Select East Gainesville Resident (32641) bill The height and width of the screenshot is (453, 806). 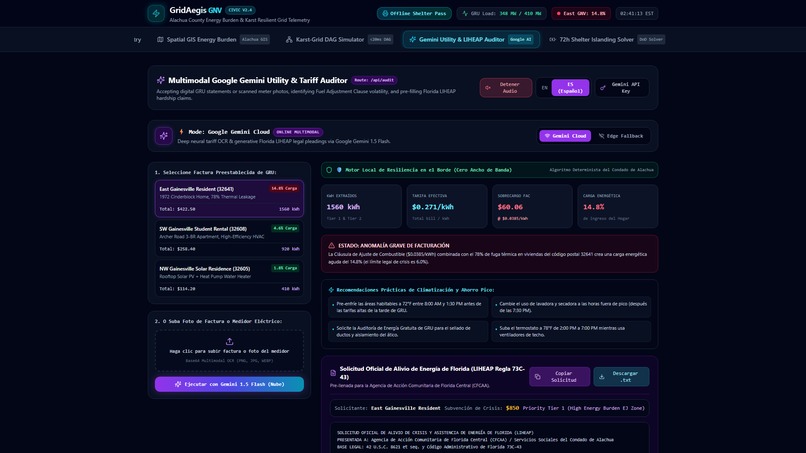coord(229,198)
